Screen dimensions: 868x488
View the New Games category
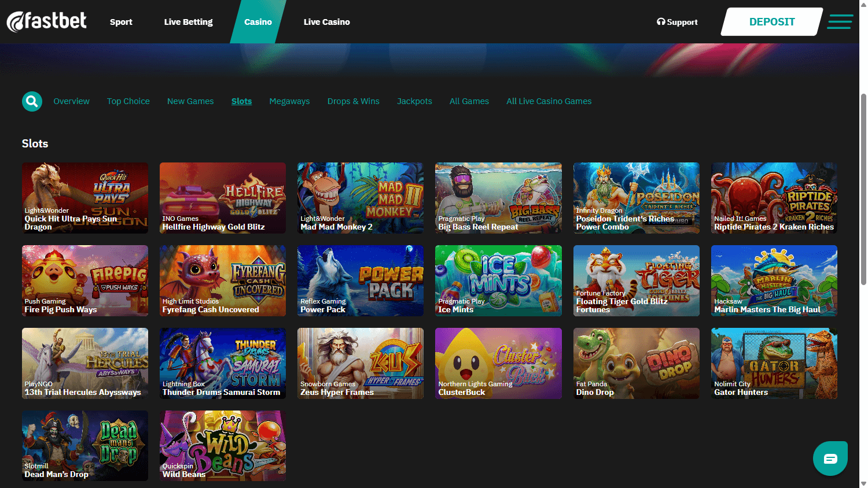click(190, 101)
